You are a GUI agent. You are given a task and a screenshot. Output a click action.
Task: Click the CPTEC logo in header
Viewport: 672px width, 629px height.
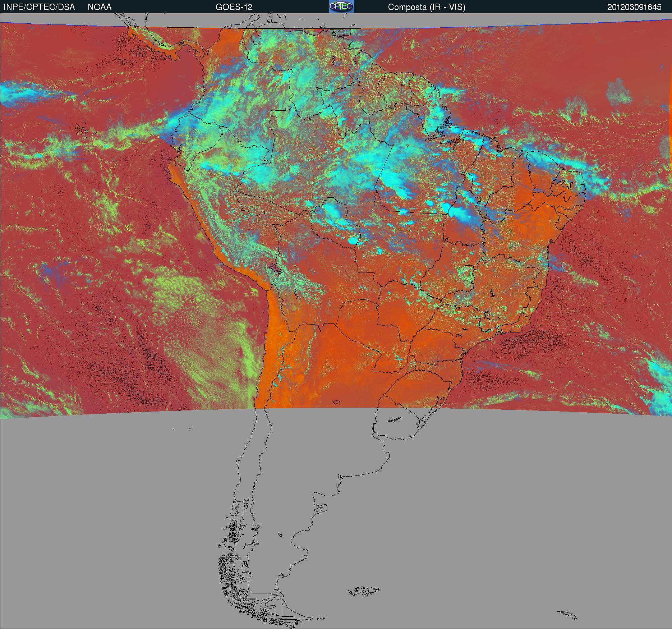pyautogui.click(x=341, y=6)
